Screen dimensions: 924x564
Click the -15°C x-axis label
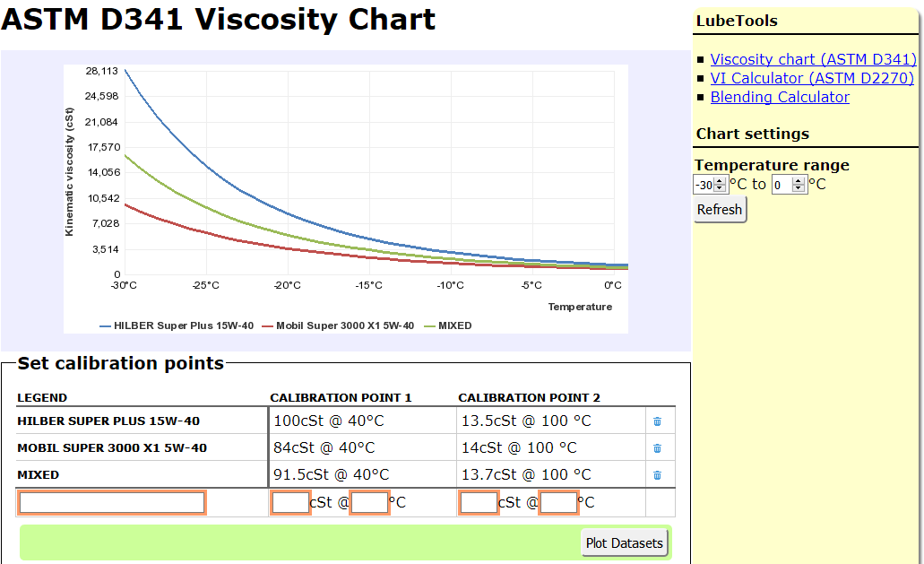[369, 285]
